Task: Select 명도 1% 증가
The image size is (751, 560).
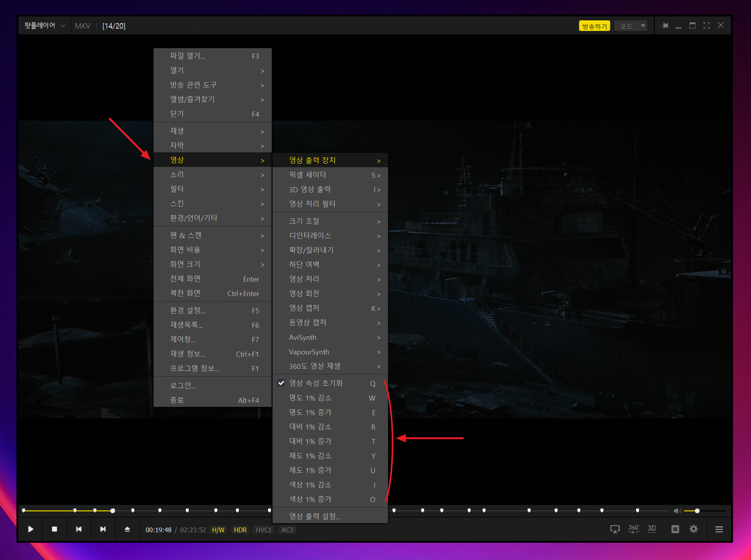Action: 330,412
